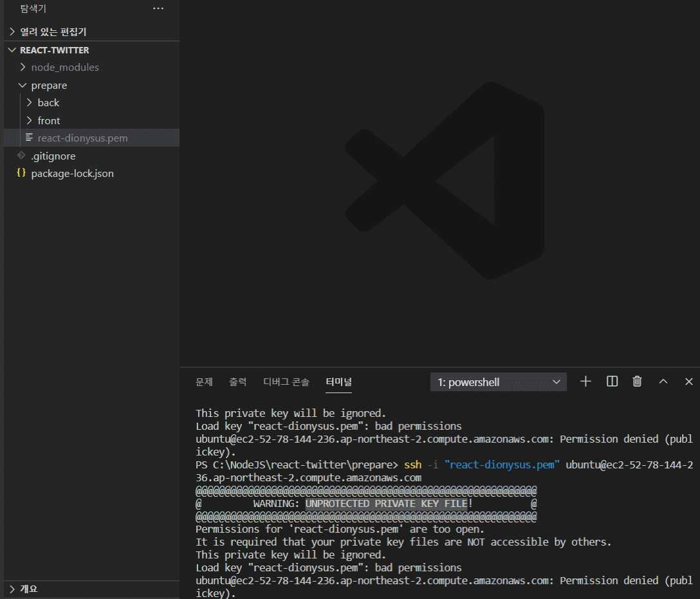Kill terminal using the trash icon
The height and width of the screenshot is (599, 700).
[x=637, y=382]
